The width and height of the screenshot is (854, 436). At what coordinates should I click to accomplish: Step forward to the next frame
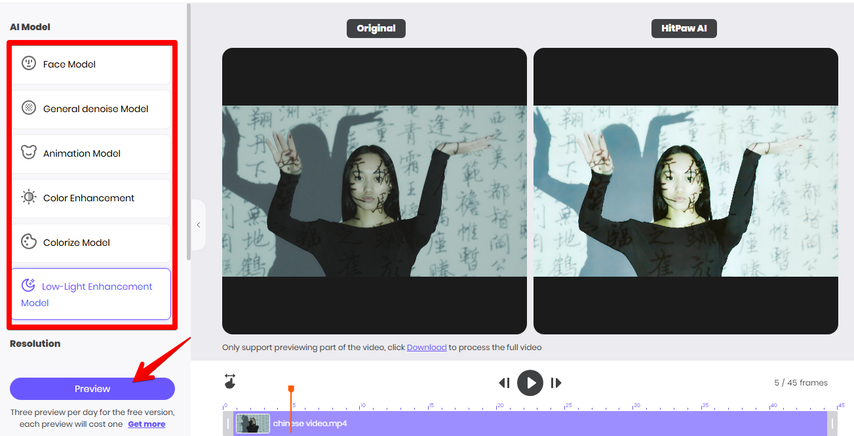pos(556,383)
